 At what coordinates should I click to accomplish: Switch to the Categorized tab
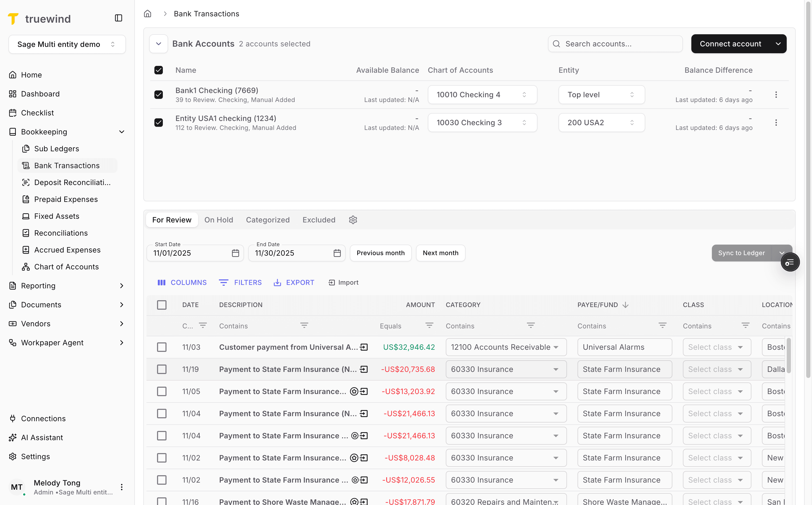click(x=267, y=220)
